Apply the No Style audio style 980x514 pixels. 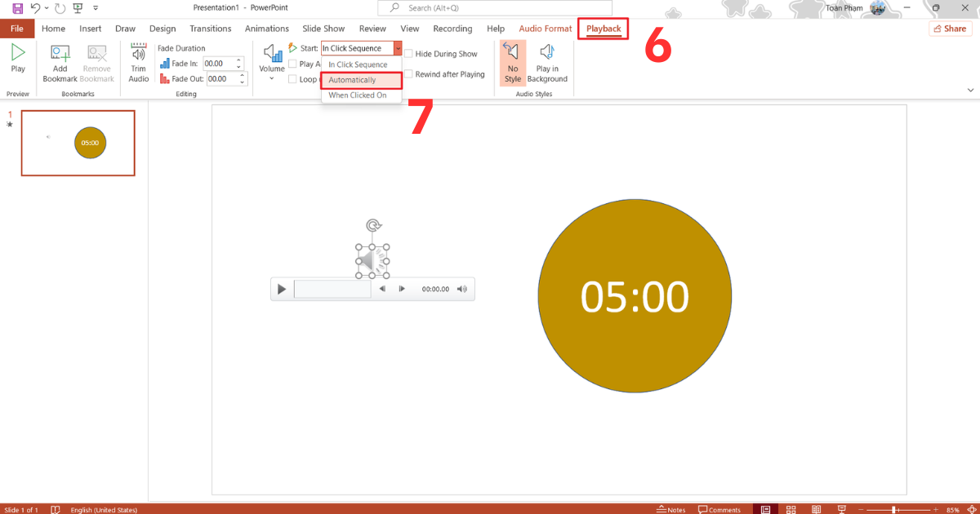tap(513, 63)
